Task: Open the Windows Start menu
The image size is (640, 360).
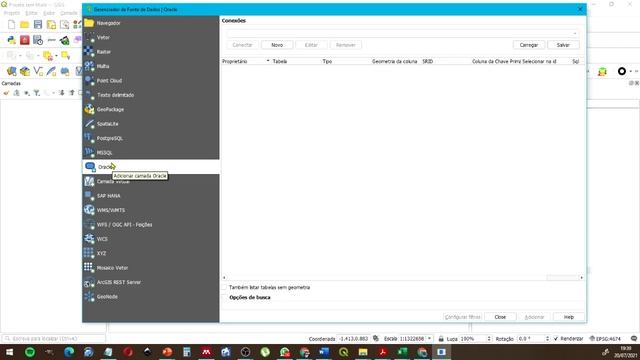Action: [x=9, y=352]
